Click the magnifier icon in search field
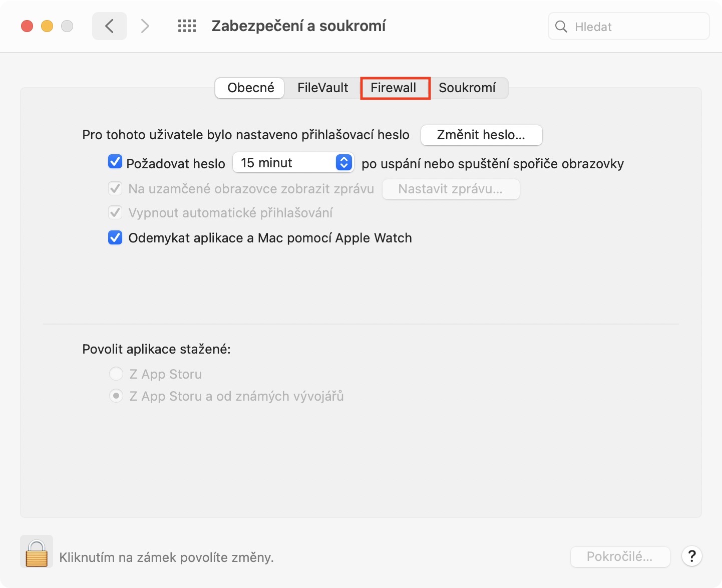 (561, 27)
